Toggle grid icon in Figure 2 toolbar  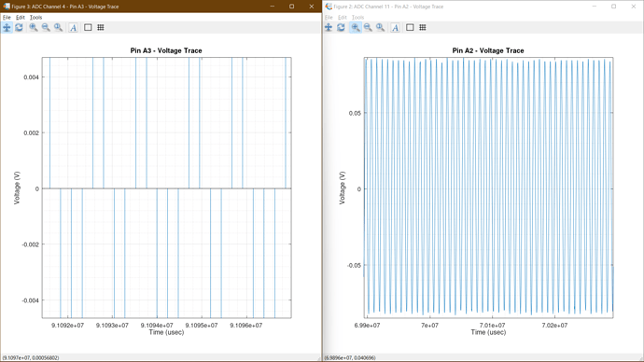point(423,27)
